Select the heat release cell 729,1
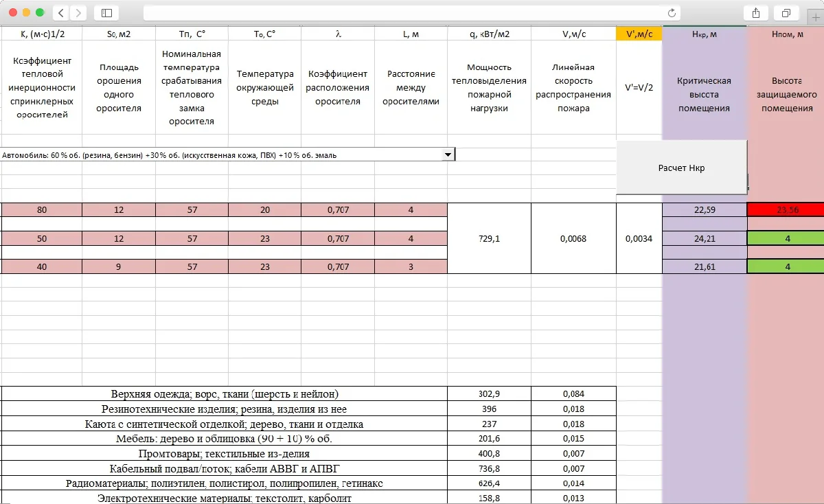 489,238
